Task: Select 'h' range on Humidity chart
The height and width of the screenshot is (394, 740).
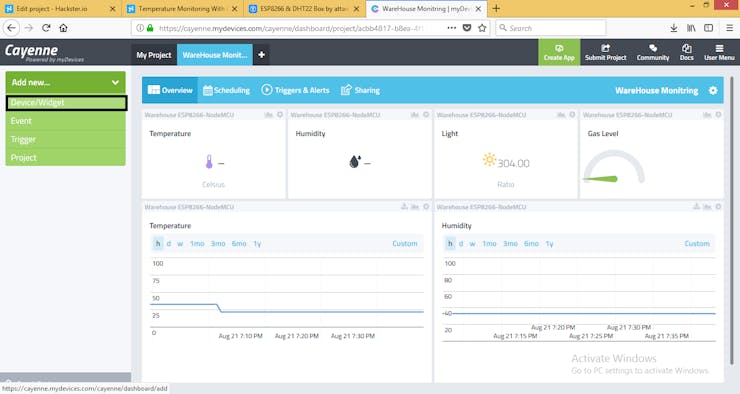Action: (450, 243)
